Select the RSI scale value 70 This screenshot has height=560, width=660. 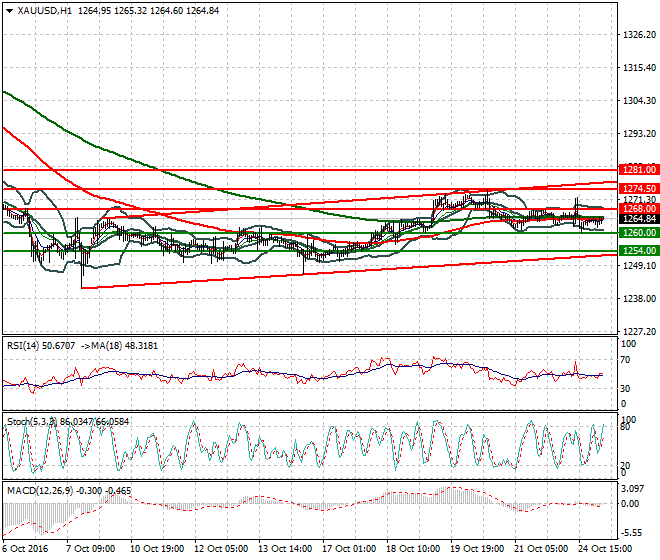(625, 360)
